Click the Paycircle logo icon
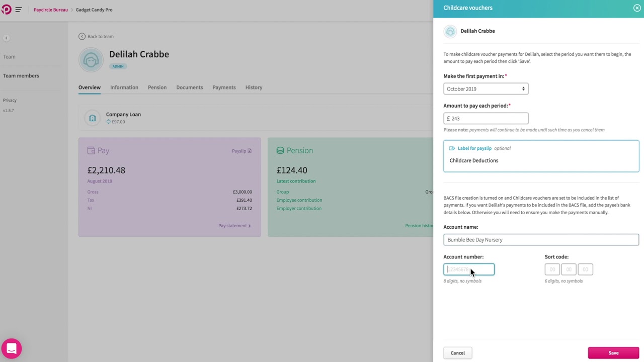The width and height of the screenshot is (644, 362). pyautogui.click(x=6, y=10)
